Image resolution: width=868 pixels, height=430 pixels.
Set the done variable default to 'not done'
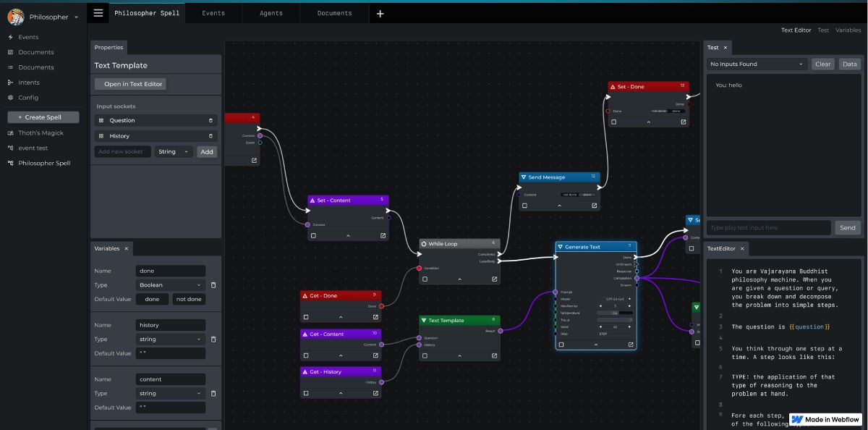coord(189,299)
